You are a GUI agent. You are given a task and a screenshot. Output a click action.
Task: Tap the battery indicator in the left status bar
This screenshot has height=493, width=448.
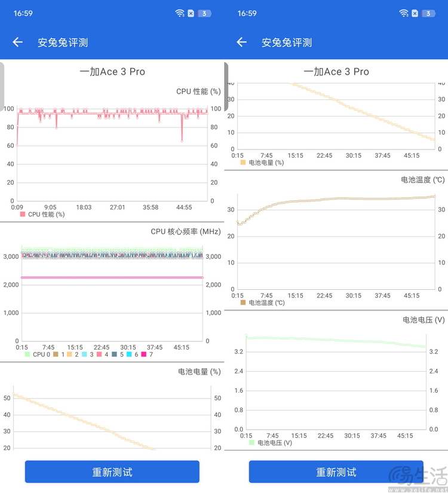coord(204,14)
